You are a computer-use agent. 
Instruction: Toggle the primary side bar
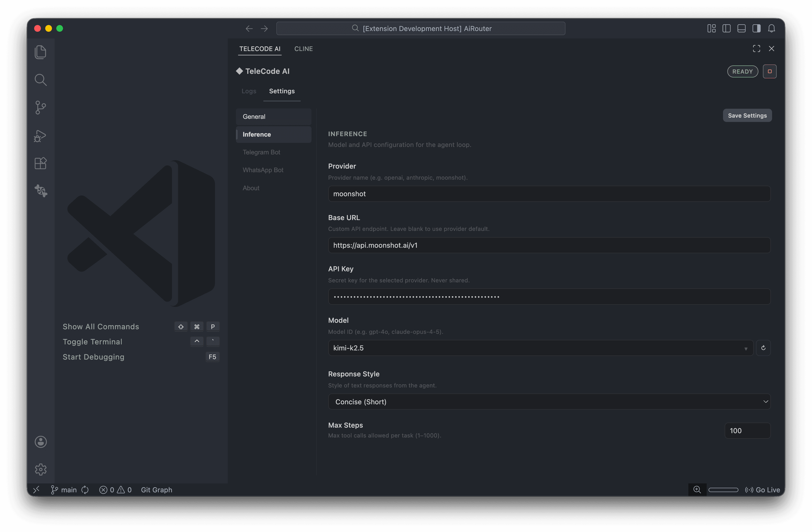[726, 28]
